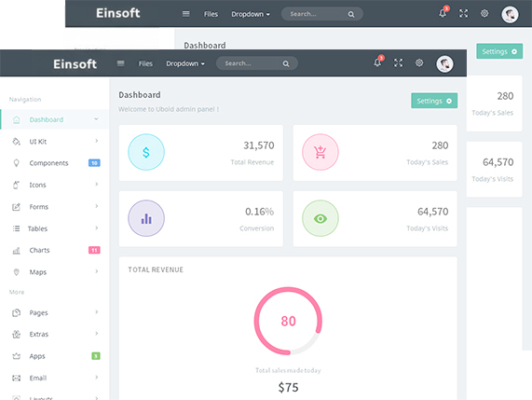
Task: Expand the Tables submenu arrow
Action: 97,228
